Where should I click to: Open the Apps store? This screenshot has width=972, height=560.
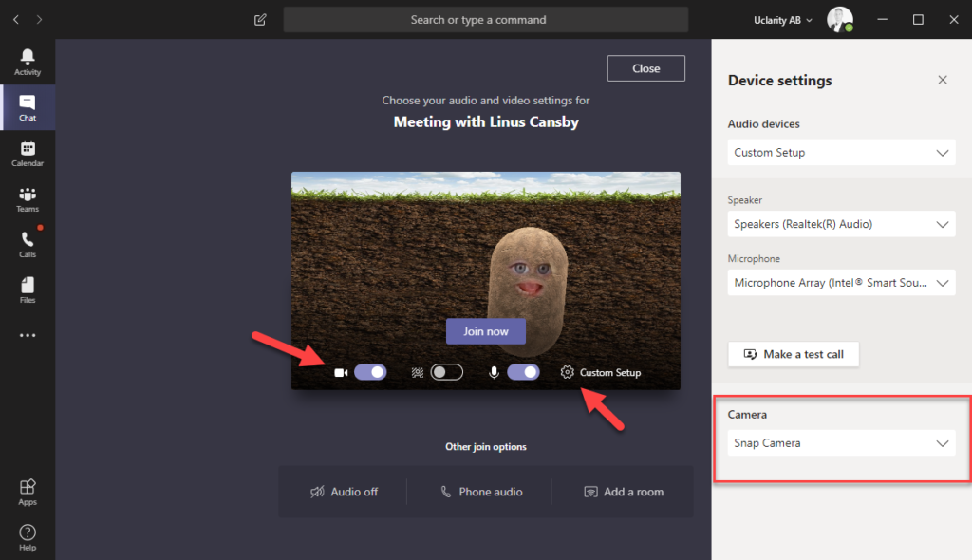[28, 493]
